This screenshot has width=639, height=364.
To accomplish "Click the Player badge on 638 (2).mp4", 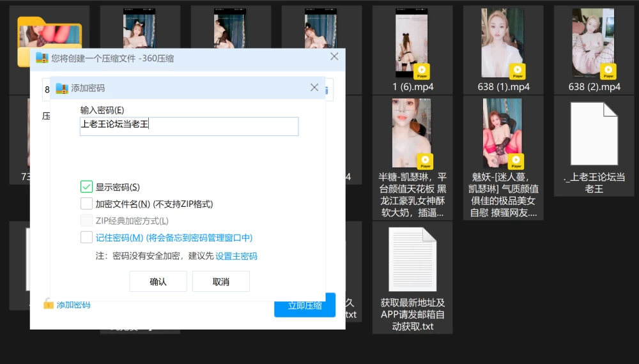I will point(608,72).
